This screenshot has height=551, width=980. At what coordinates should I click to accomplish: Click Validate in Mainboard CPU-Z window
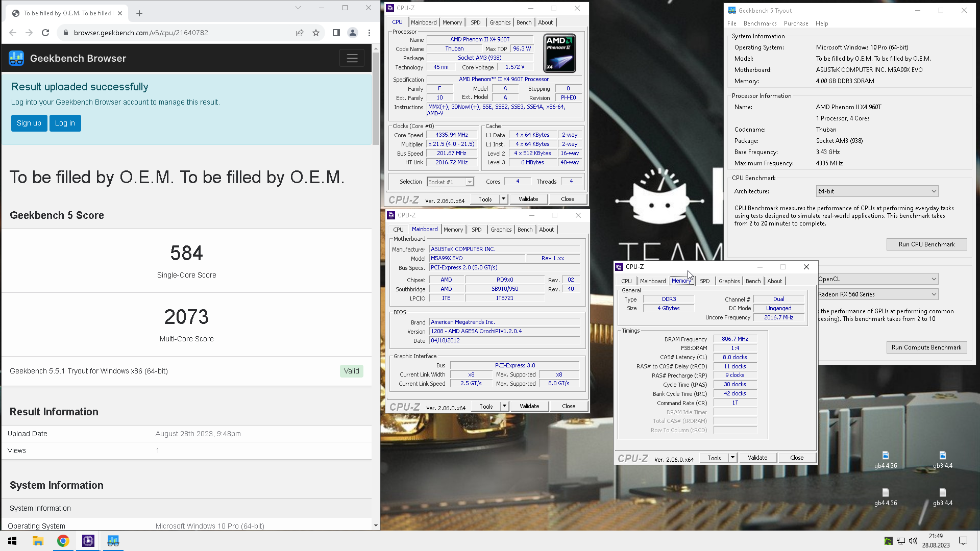pos(529,406)
